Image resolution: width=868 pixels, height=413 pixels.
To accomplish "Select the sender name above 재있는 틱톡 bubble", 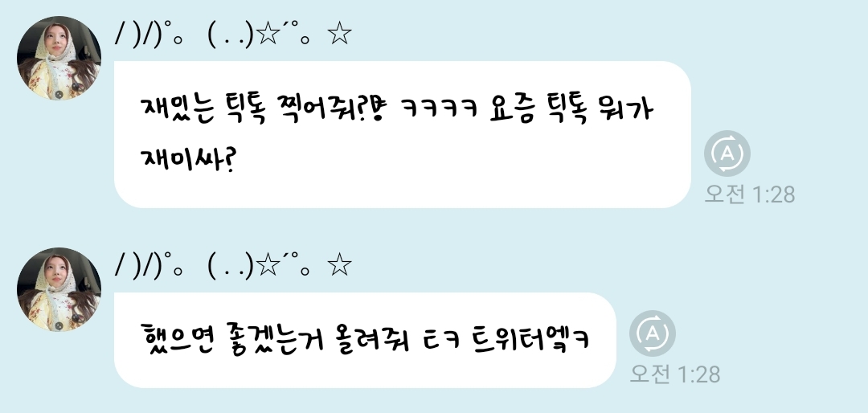I will tap(233, 35).
